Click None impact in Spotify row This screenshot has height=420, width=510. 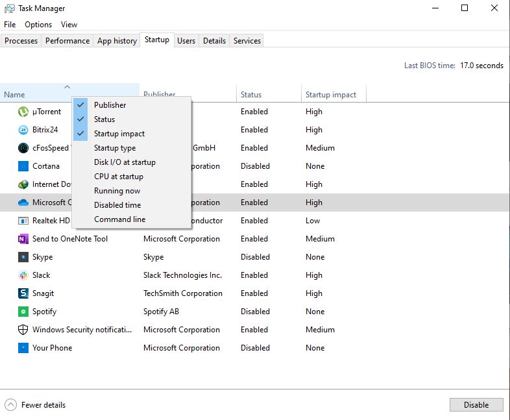[315, 312]
